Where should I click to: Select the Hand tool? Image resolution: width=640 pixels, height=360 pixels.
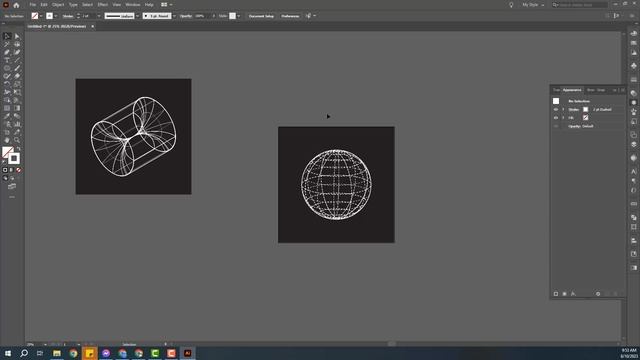click(x=7, y=140)
